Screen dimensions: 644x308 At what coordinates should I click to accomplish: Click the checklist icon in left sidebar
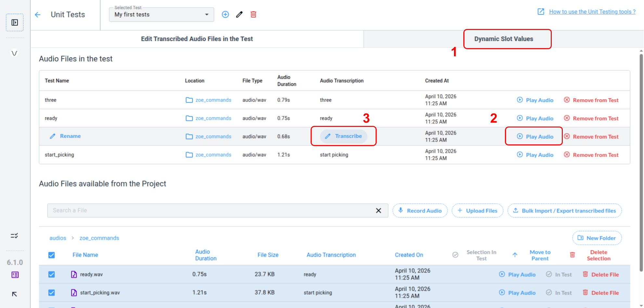[14, 236]
